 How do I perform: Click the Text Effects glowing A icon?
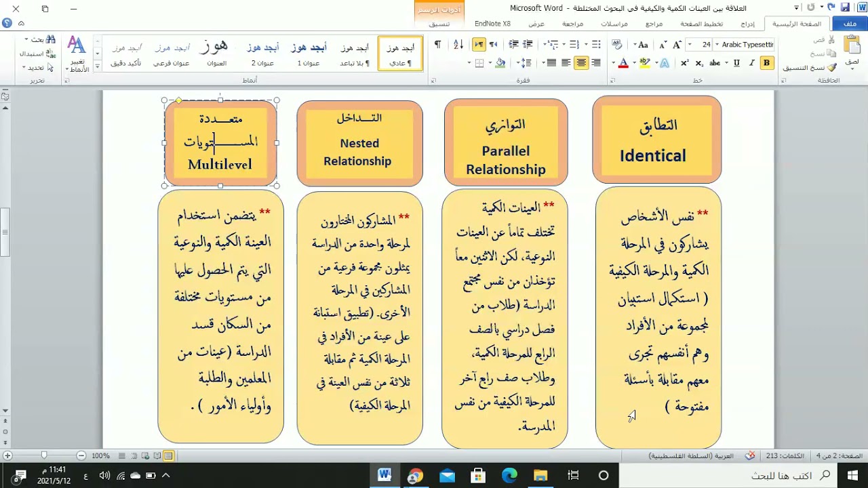click(x=665, y=63)
